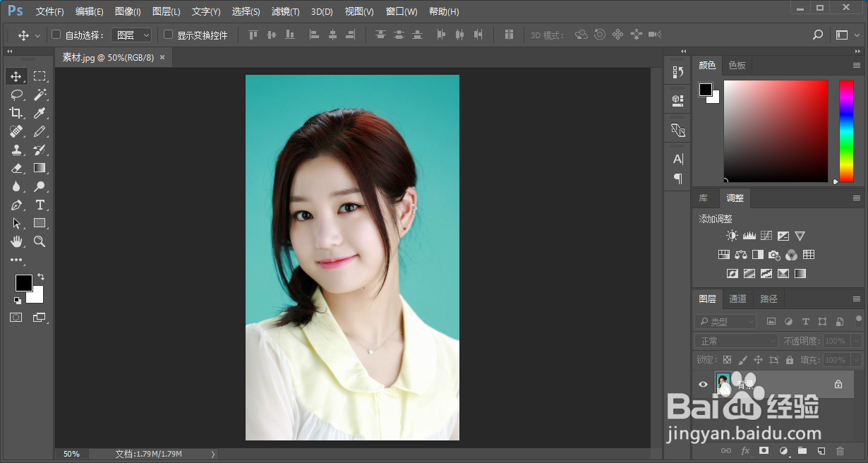Screen dimensions: 868x463
Task: Add a layer mask using the mask icon
Action: click(764, 450)
